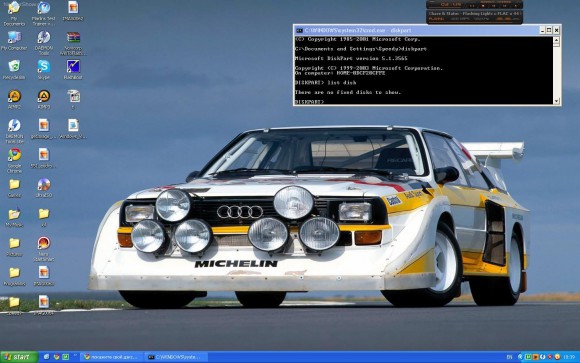Select the Recycle Bin icon

[14, 66]
